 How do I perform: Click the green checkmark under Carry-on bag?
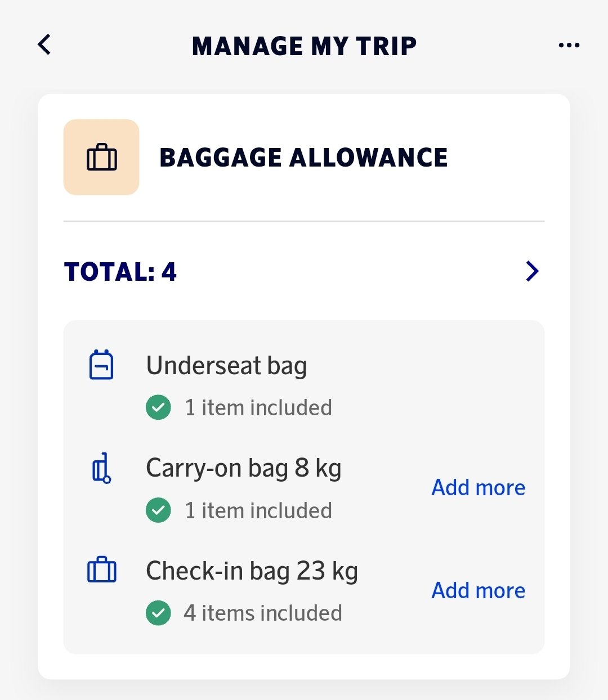point(158,510)
